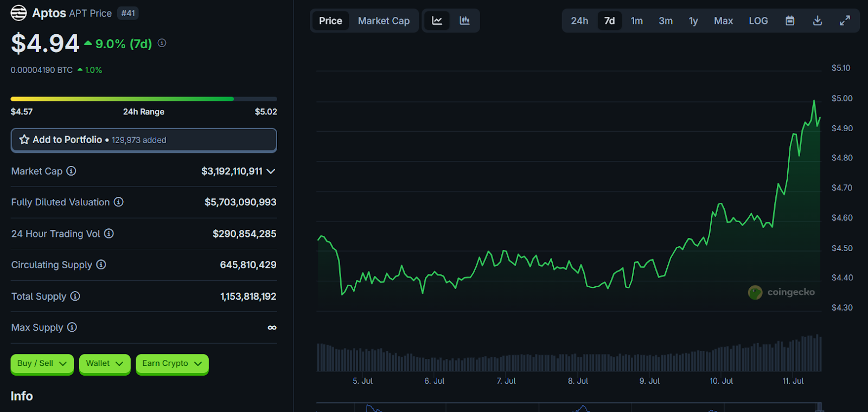Click 24h high value $5.02
This screenshot has width=868, height=412.
(x=266, y=112)
